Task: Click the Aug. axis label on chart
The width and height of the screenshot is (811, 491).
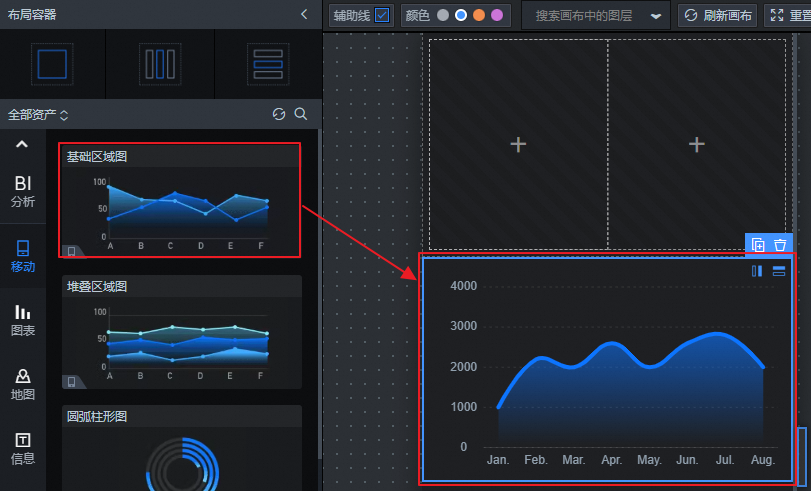Action: coord(763,460)
